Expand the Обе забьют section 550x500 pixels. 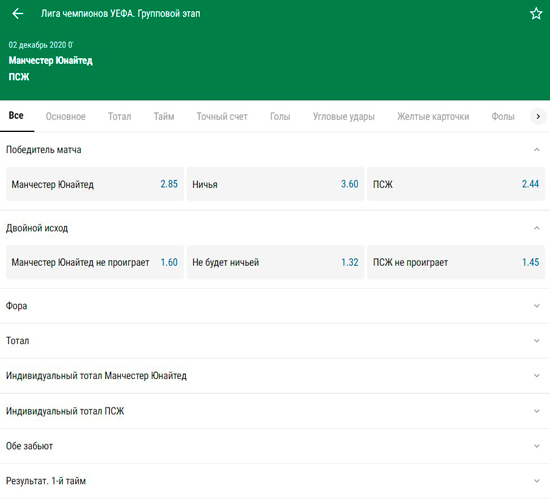click(x=275, y=446)
